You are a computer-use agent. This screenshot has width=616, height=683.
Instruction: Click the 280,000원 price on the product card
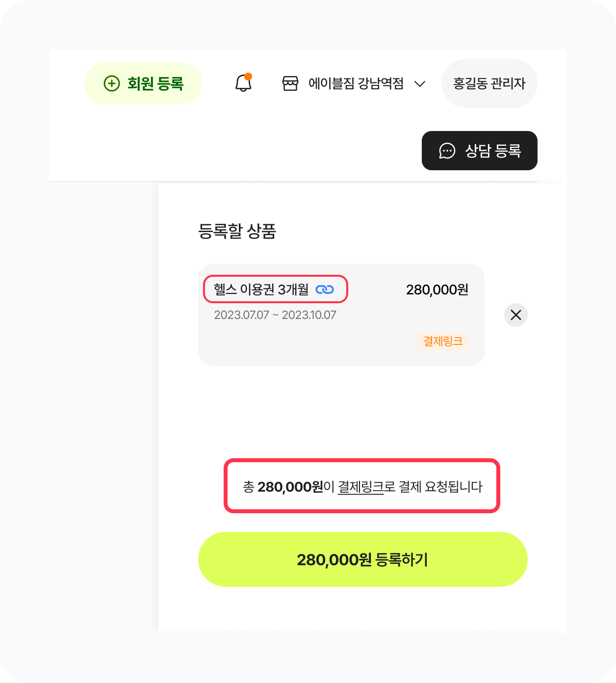pyautogui.click(x=437, y=289)
